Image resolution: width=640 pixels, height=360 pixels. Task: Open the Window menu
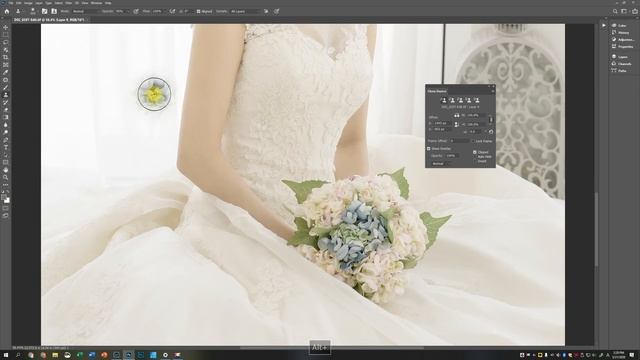(96, 3)
